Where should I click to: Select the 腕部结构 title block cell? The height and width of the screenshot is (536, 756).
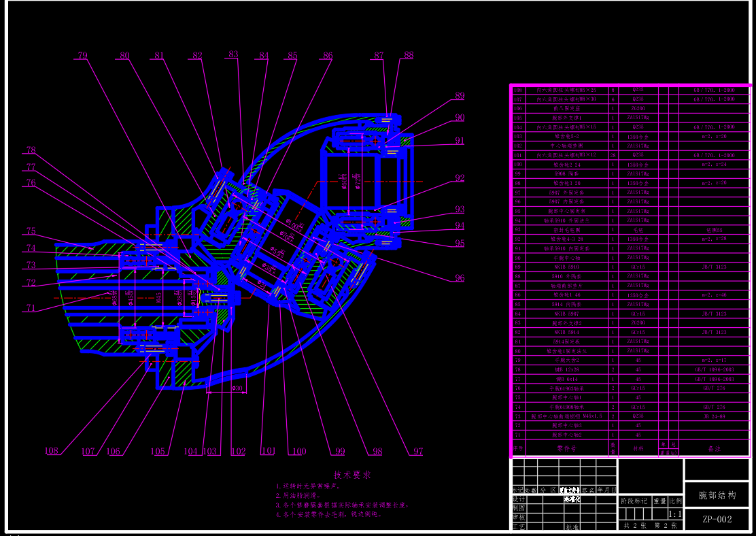717,495
